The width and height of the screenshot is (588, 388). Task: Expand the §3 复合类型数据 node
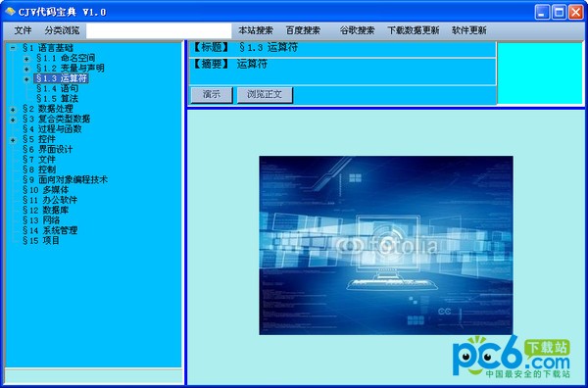coord(13,120)
